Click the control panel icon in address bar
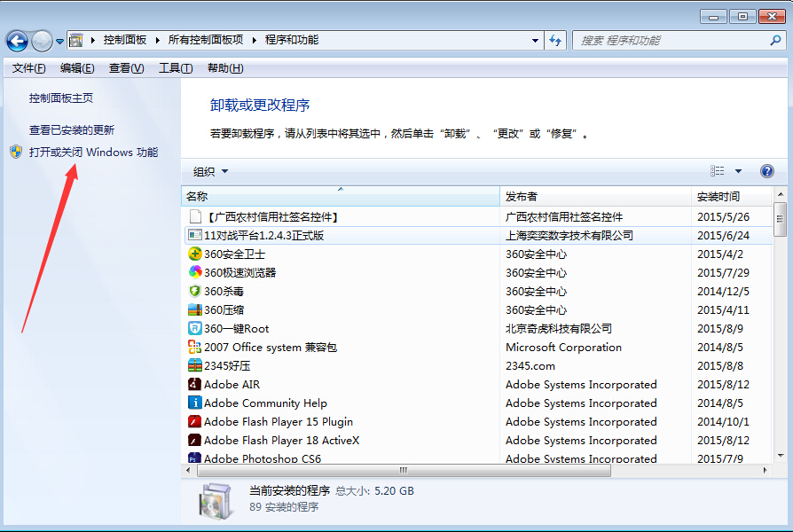The image size is (793, 532). click(76, 41)
